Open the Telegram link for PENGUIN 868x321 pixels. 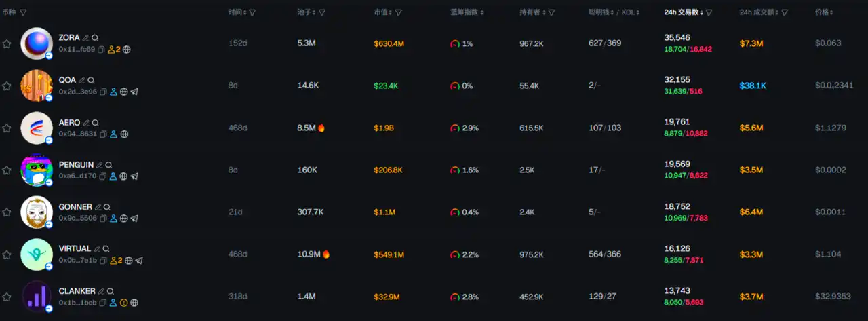[x=134, y=176]
